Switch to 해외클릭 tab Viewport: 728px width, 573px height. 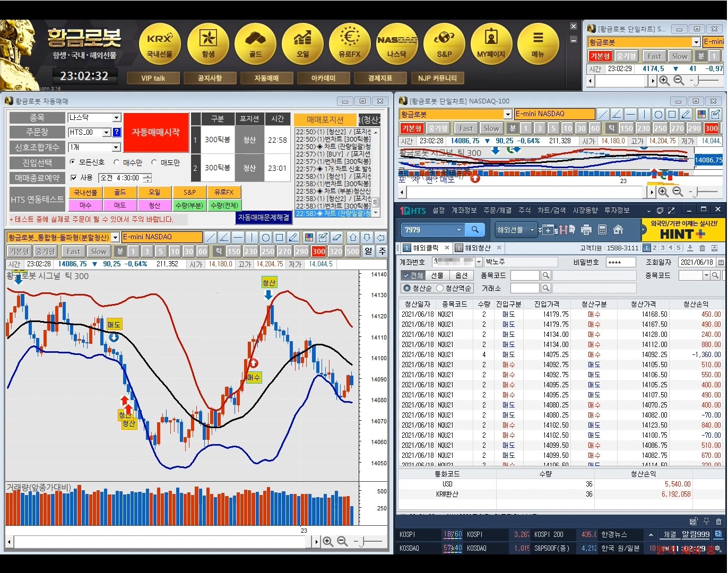click(x=426, y=248)
